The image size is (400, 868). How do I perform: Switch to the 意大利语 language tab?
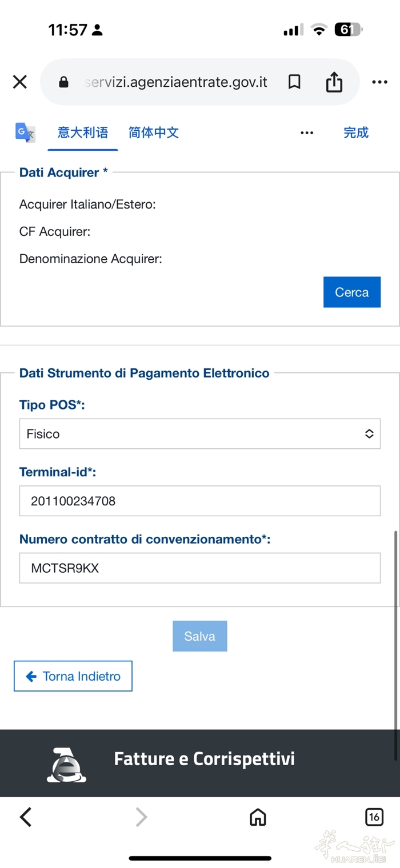[x=83, y=133]
